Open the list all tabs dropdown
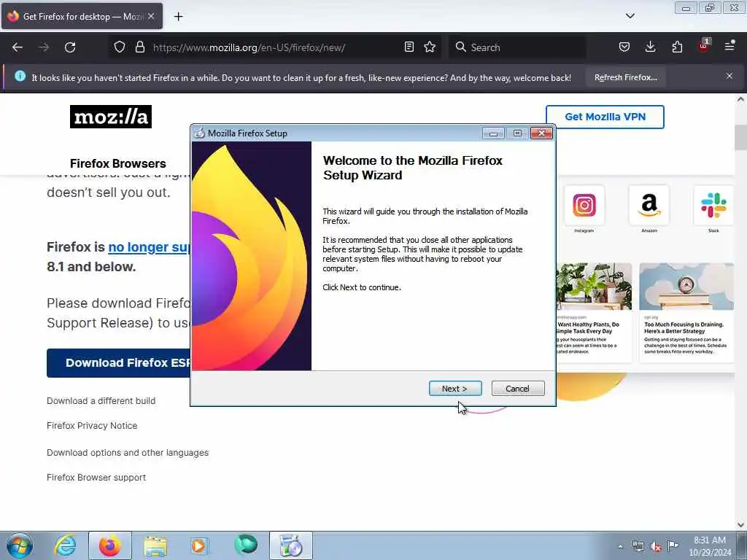The height and width of the screenshot is (560, 747). tap(630, 16)
